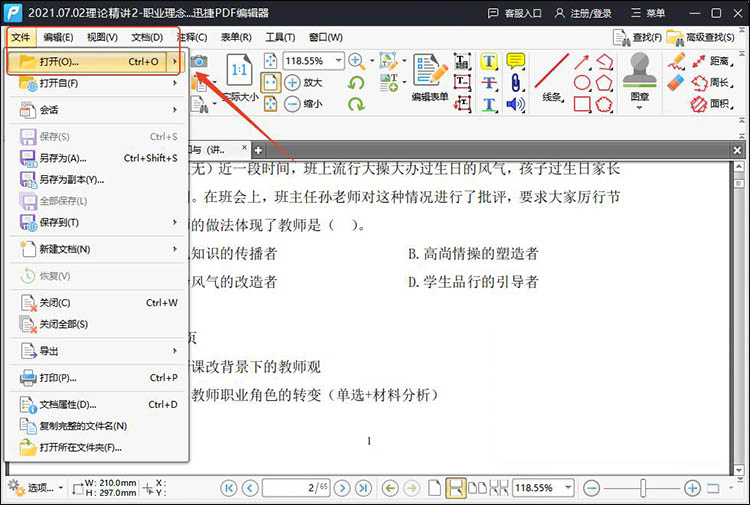Open the 图章 stamp tool

(640, 77)
